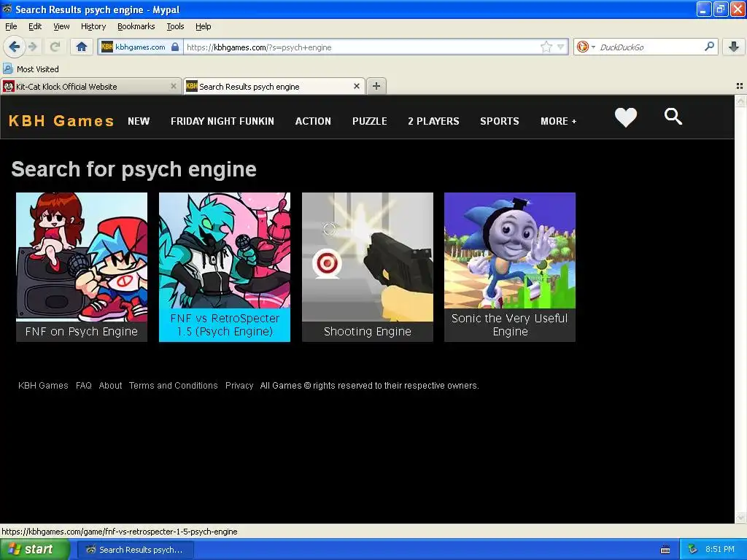Open the History menu
The height and width of the screenshot is (560, 747).
93,26
